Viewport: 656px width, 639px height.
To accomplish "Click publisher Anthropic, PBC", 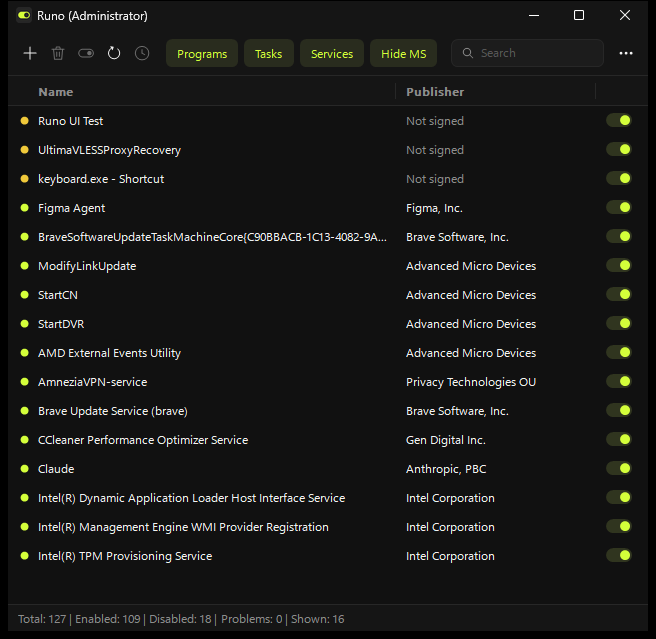I will point(446,469).
